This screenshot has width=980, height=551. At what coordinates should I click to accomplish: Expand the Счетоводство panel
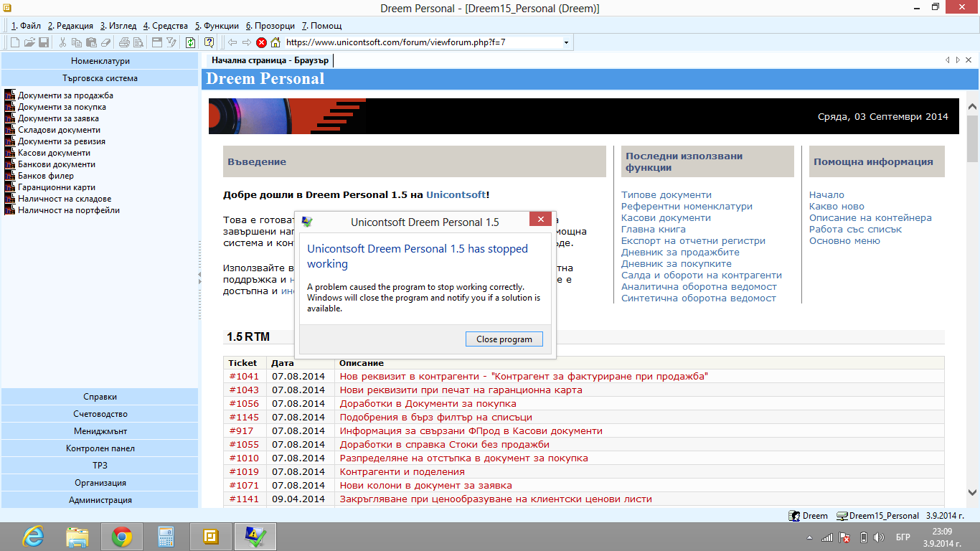(x=100, y=414)
